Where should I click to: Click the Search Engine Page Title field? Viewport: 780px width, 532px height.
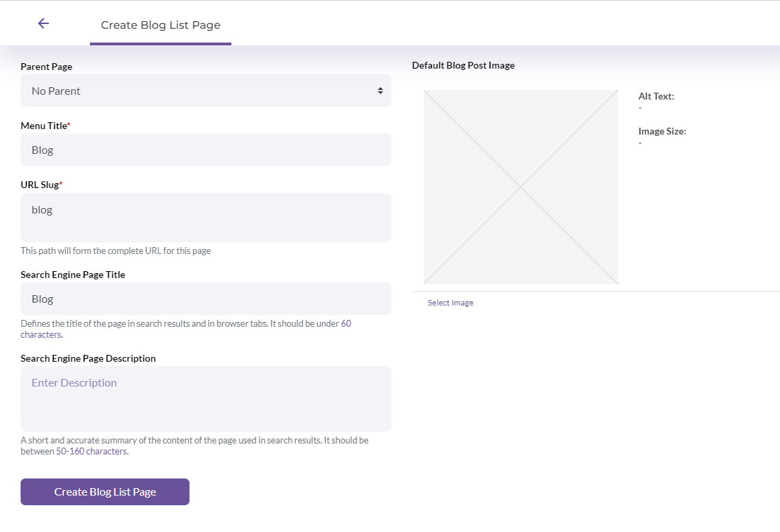[x=206, y=299]
